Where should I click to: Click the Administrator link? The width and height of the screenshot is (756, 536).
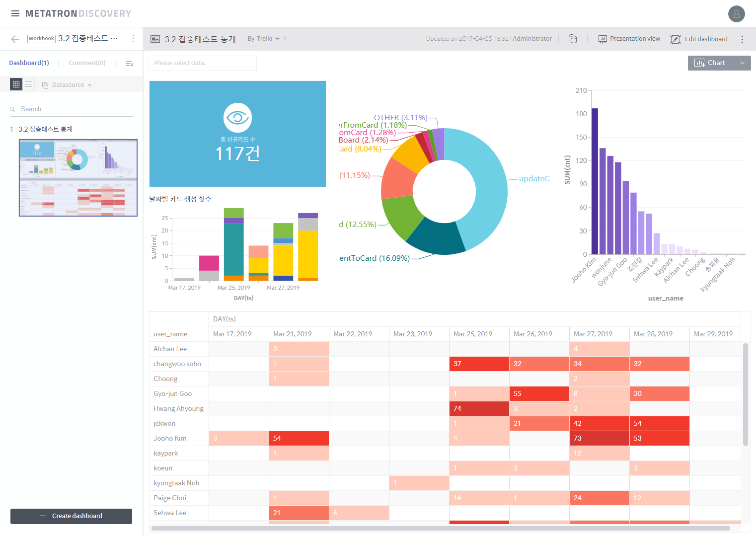click(532, 39)
